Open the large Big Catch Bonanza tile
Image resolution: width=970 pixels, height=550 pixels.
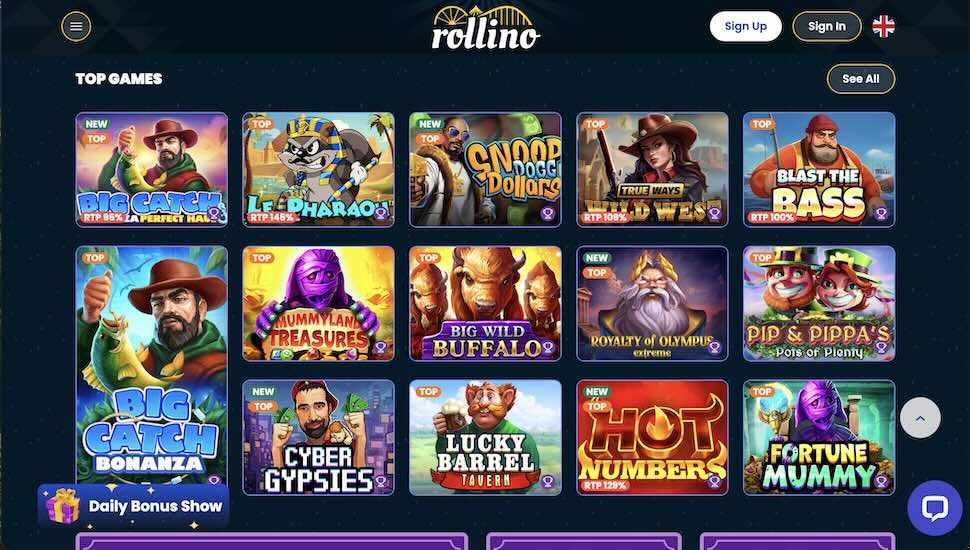point(152,365)
